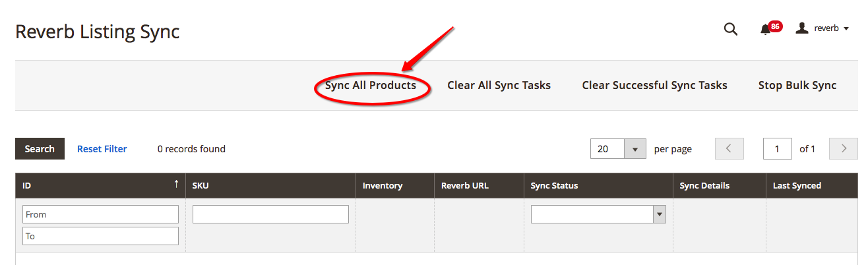This screenshot has height=265, width=868.
Task: Focus the page number field
Action: click(x=777, y=149)
